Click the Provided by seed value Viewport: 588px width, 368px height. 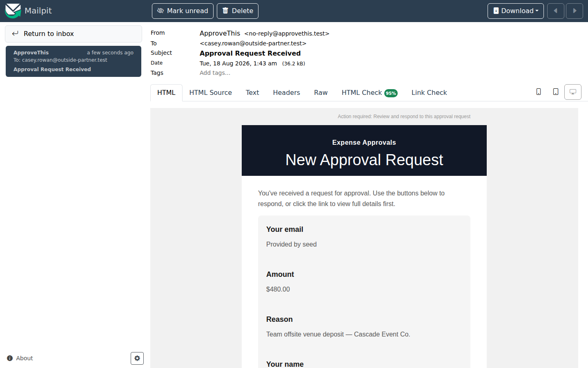pyautogui.click(x=292, y=244)
